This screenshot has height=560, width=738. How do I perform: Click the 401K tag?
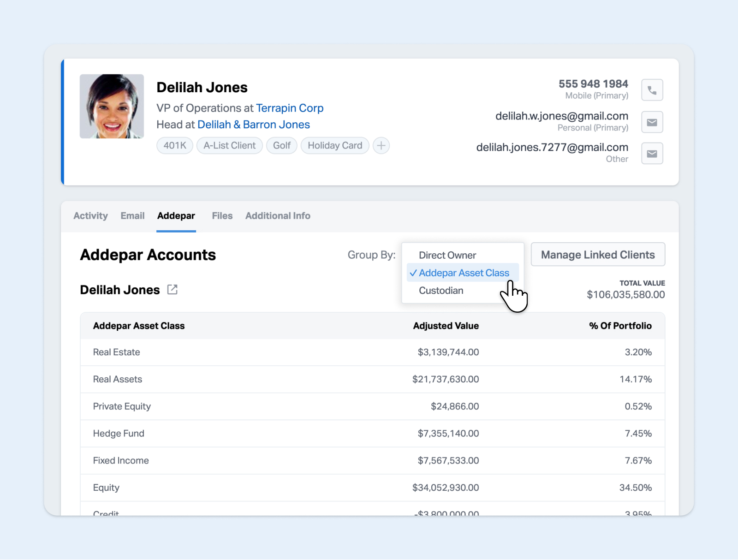point(175,146)
